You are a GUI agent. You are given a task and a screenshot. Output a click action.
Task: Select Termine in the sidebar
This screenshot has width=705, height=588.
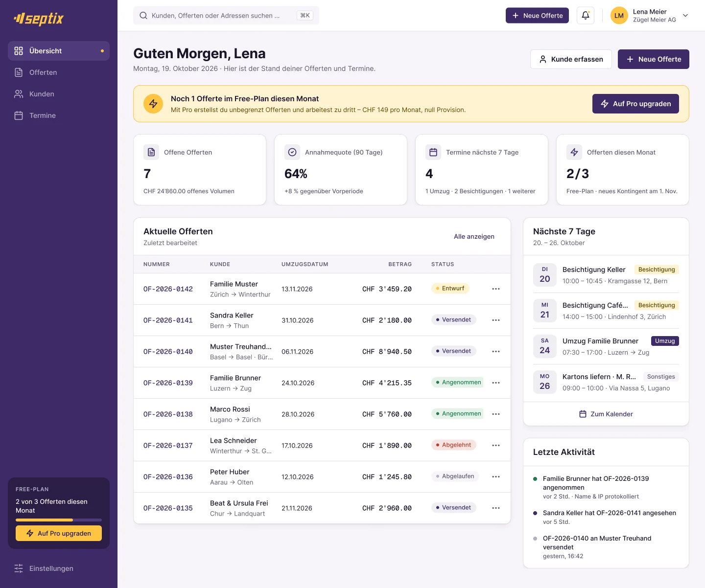[59, 115]
